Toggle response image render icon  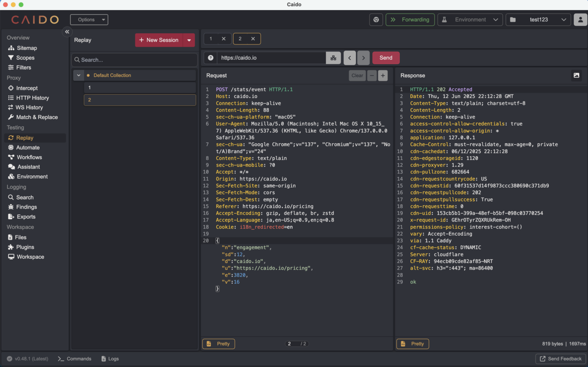[576, 75]
